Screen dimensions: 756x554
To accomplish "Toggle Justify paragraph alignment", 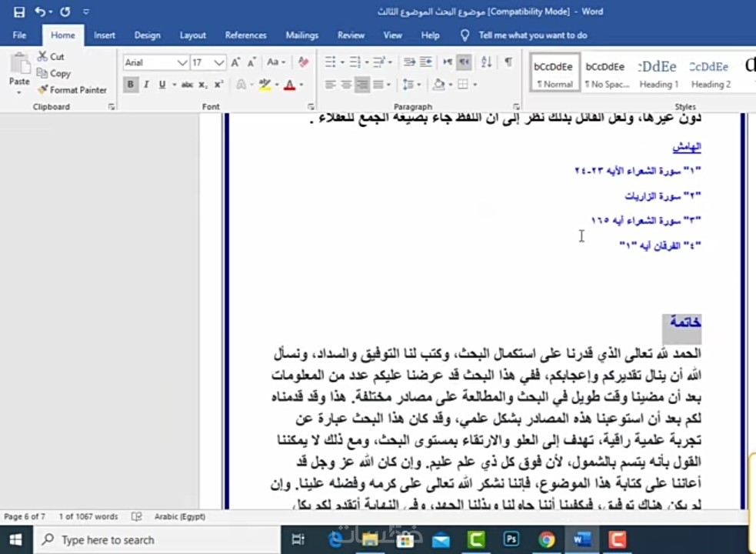I will pyautogui.click(x=378, y=85).
